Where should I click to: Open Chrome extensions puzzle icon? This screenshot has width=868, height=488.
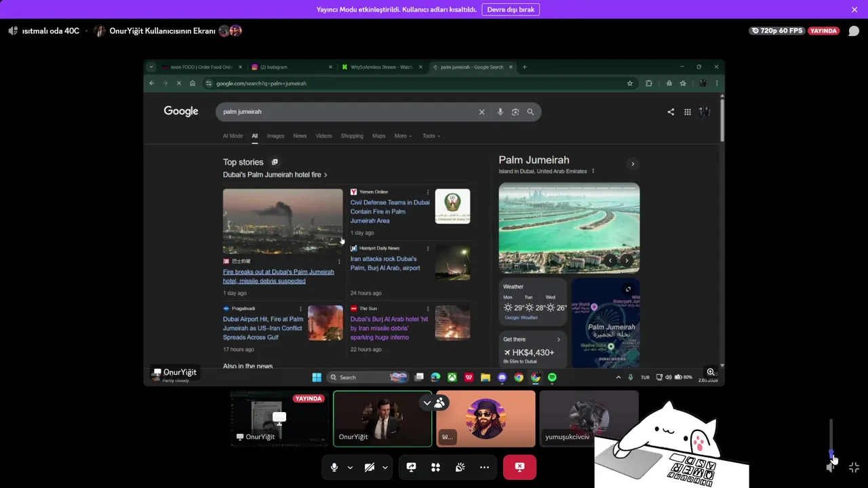[649, 83]
